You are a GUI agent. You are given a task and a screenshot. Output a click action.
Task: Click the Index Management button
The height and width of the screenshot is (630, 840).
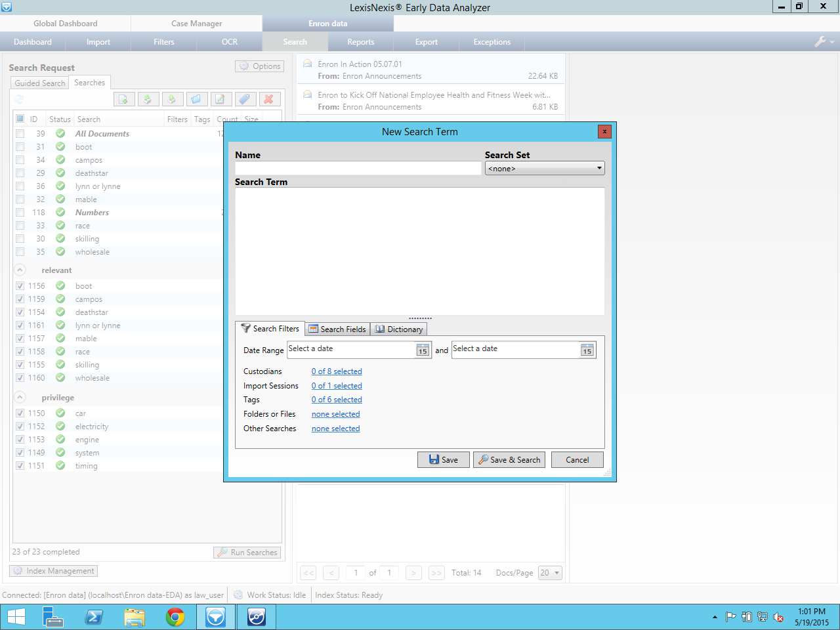[x=54, y=571]
